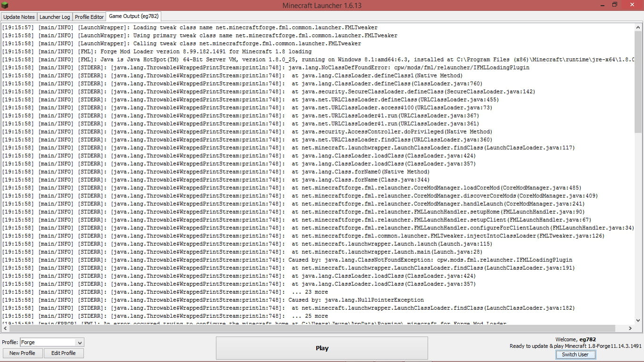Click the vertical scrollbar down arrow
This screenshot has width=644, height=362.
[x=638, y=320]
